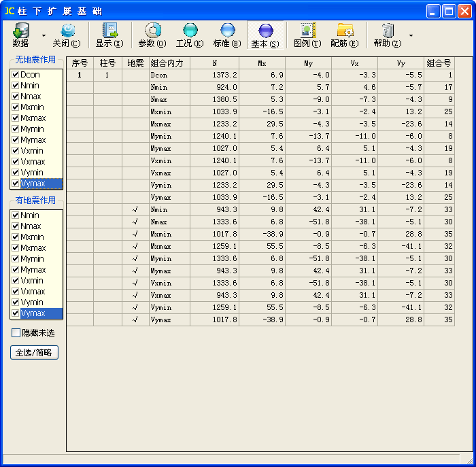476x467 pixels.
Task: Select N value 924.0 cell
Action: (215, 88)
